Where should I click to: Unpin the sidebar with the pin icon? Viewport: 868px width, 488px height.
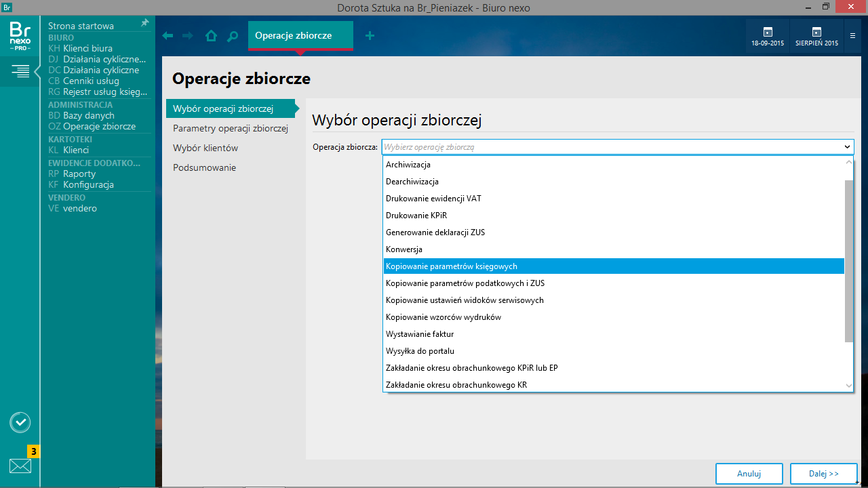(x=144, y=24)
